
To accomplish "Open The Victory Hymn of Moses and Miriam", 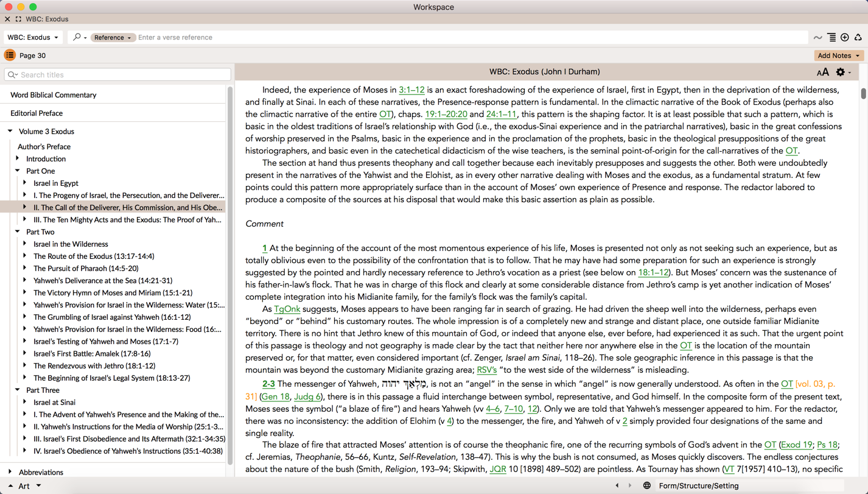I will [x=113, y=293].
